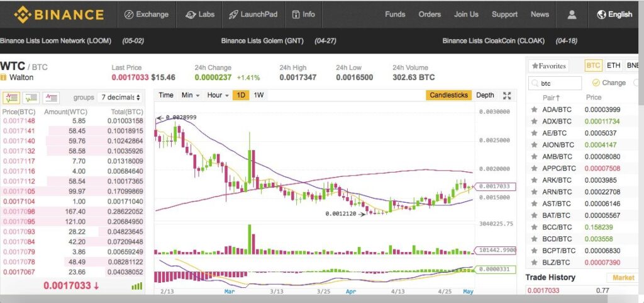
Task: Favorite the AMB/BTC pair star
Action: coord(534,157)
